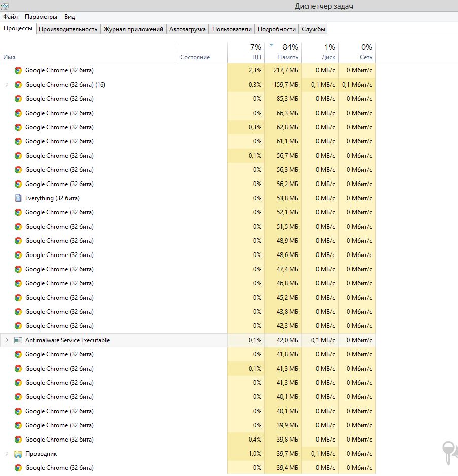Click Chrome icon of the (16) process group
Image resolution: width=458 pixels, height=476 pixels.
[x=18, y=85]
